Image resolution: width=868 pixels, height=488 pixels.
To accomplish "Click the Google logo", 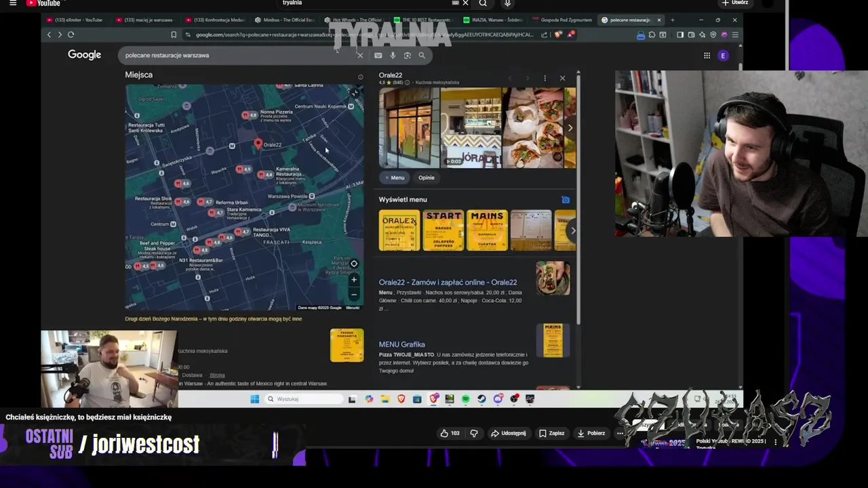I will point(84,55).
